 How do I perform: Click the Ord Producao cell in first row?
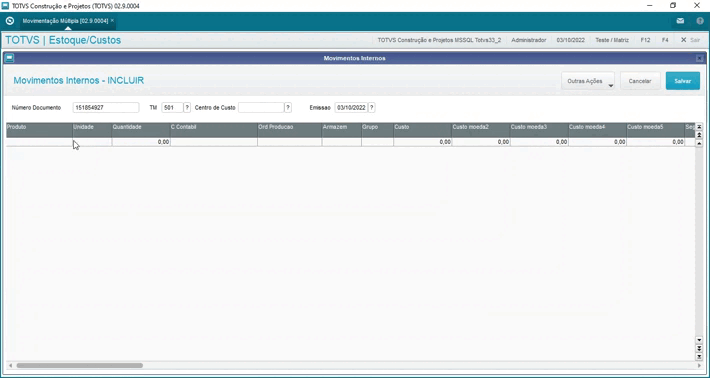point(290,142)
